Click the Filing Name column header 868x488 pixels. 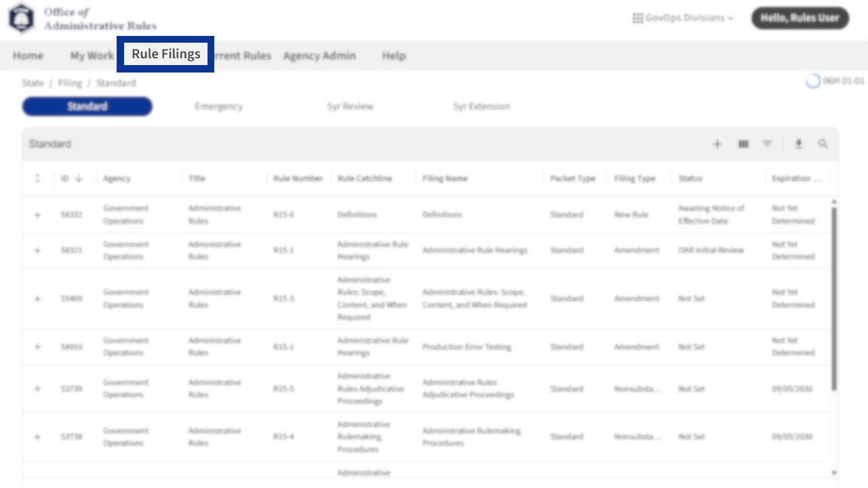[x=445, y=178]
